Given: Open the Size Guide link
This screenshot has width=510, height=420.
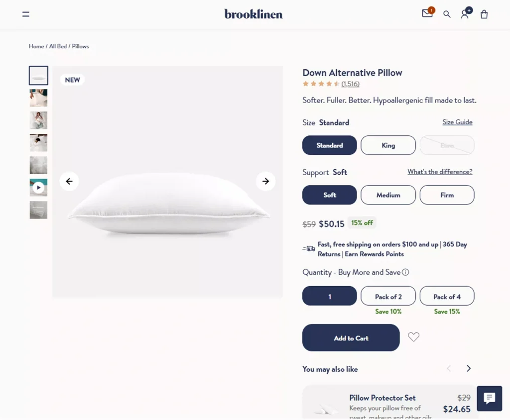Looking at the screenshot, I should (457, 122).
